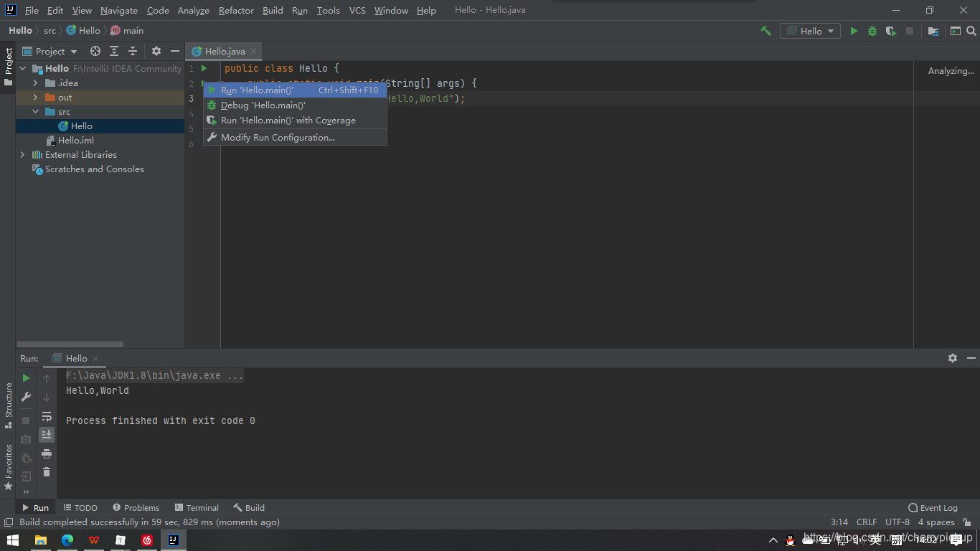
Task: Open Project panel gear options
Action: (x=156, y=51)
